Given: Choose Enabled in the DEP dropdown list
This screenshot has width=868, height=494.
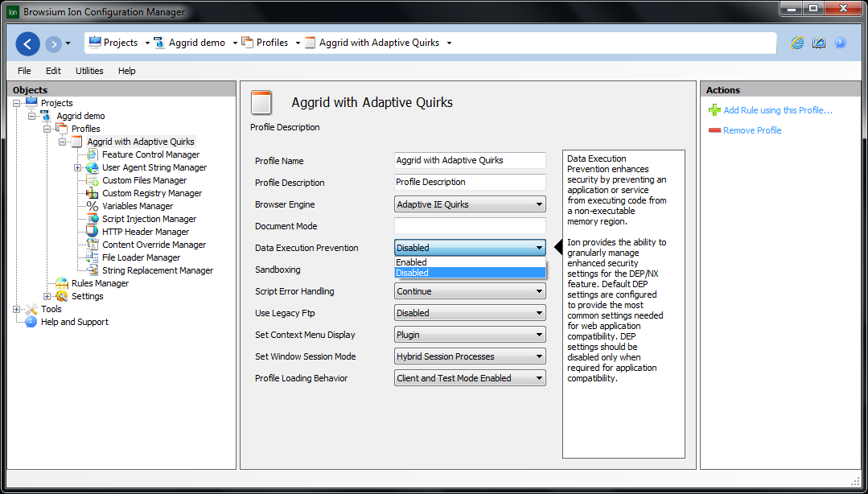Looking at the screenshot, I should [470, 262].
